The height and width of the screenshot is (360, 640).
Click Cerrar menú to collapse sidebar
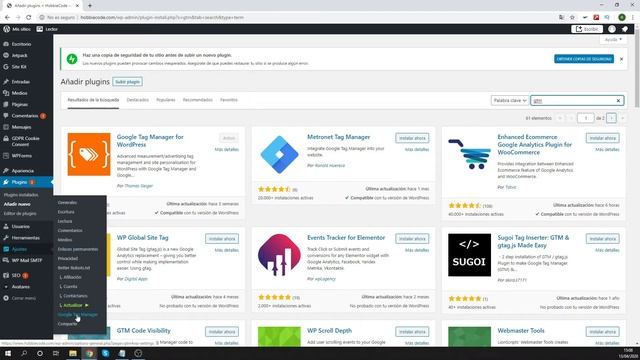(23, 298)
